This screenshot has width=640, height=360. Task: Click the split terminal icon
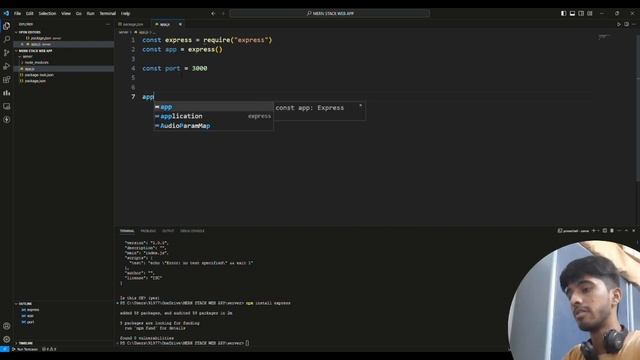(x=605, y=231)
